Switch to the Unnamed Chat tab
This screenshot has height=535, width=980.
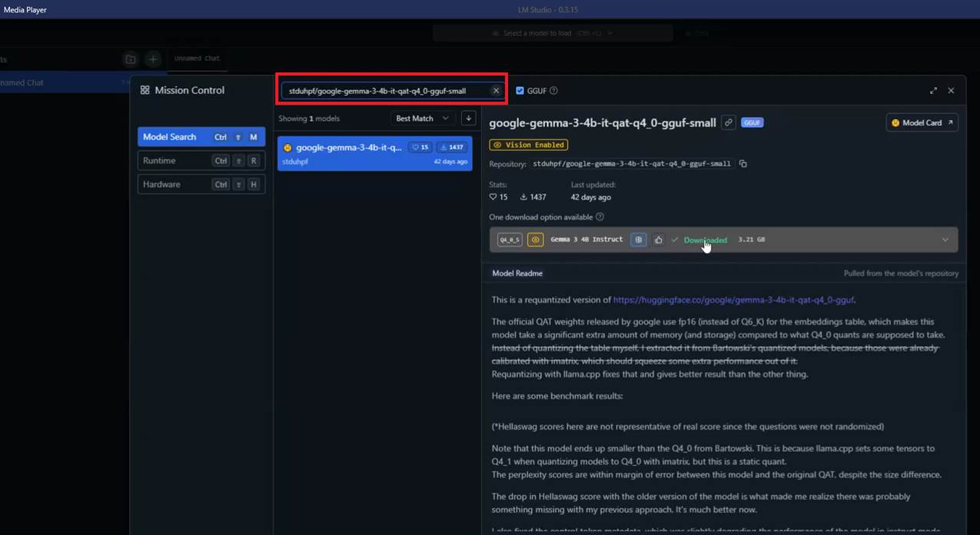[x=196, y=58]
